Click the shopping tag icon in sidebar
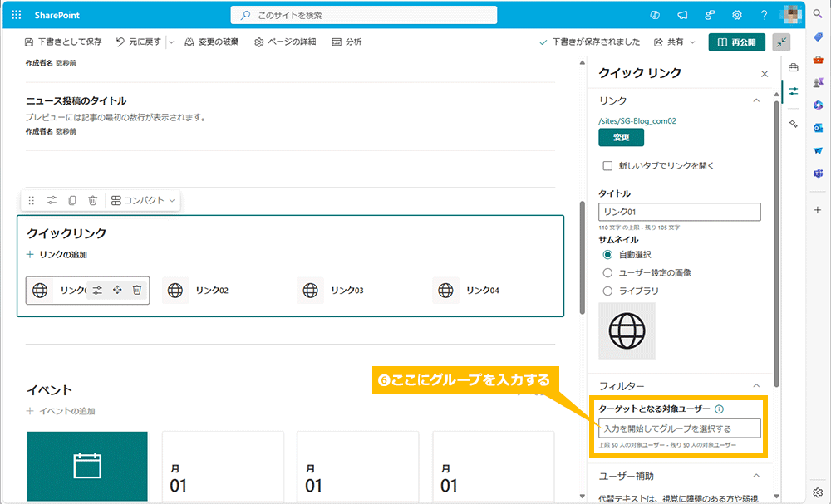Image resolution: width=831 pixels, height=504 pixels. (818, 37)
